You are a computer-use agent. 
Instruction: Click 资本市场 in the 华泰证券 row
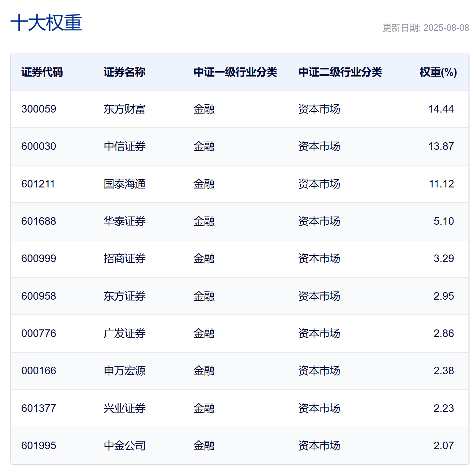319,221
